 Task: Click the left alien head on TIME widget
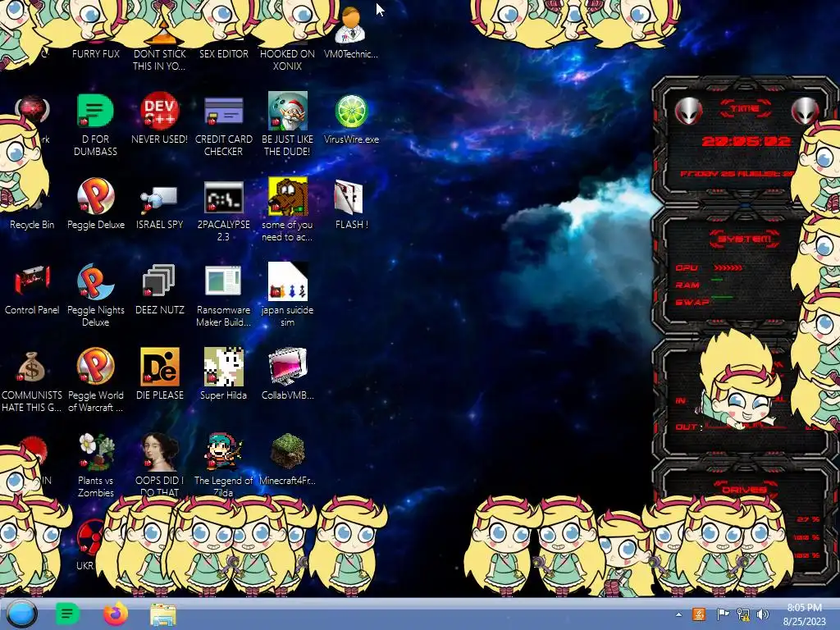coord(688,111)
